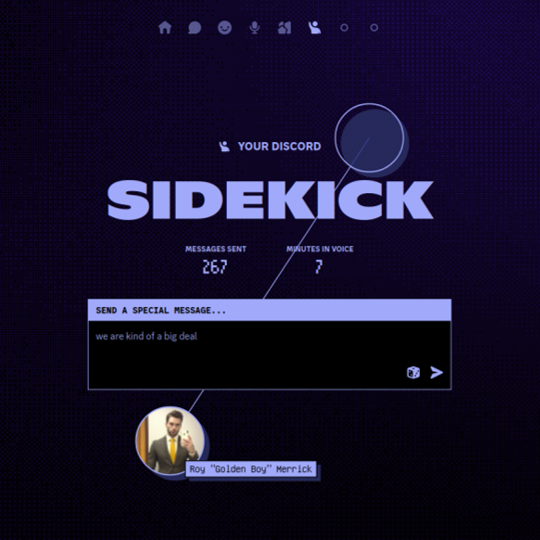
Task: Click the MINUTES IN VOICE label
Action: [320, 249]
